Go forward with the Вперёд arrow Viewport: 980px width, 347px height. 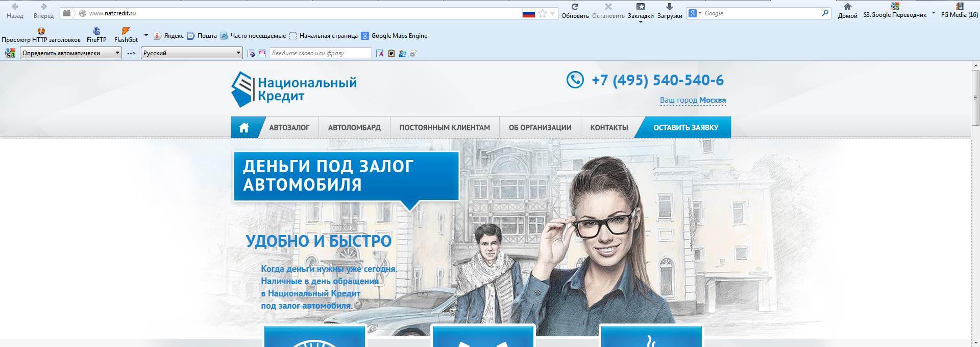pos(43,11)
